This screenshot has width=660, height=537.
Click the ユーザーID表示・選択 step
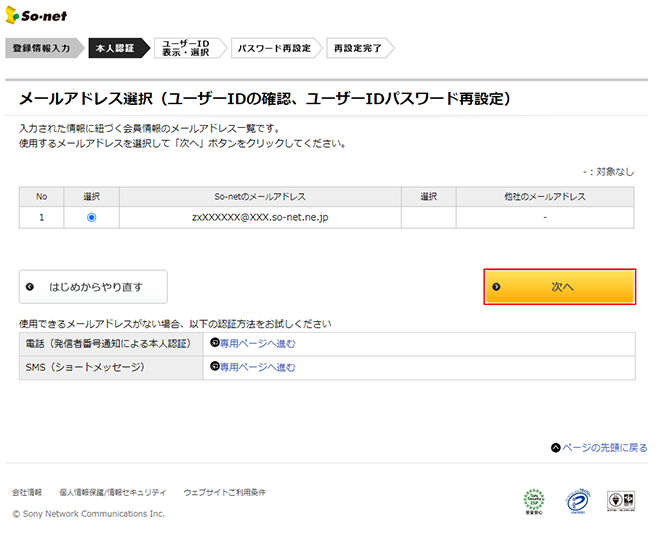pyautogui.click(x=186, y=48)
